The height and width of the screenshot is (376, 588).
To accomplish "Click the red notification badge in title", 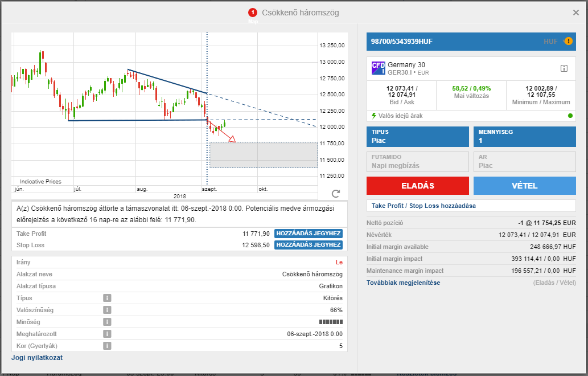I will click(253, 13).
